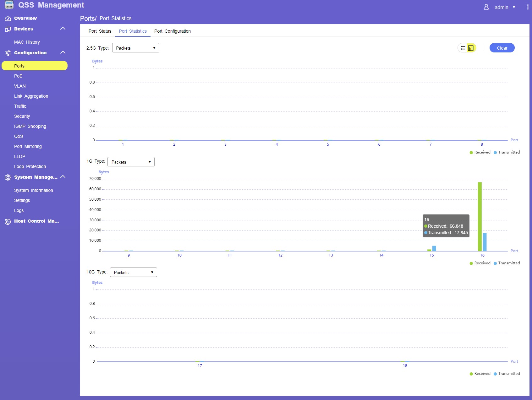Toggle Transmitted series in 10G chart legend
The height and width of the screenshot is (400, 532).
(507, 374)
